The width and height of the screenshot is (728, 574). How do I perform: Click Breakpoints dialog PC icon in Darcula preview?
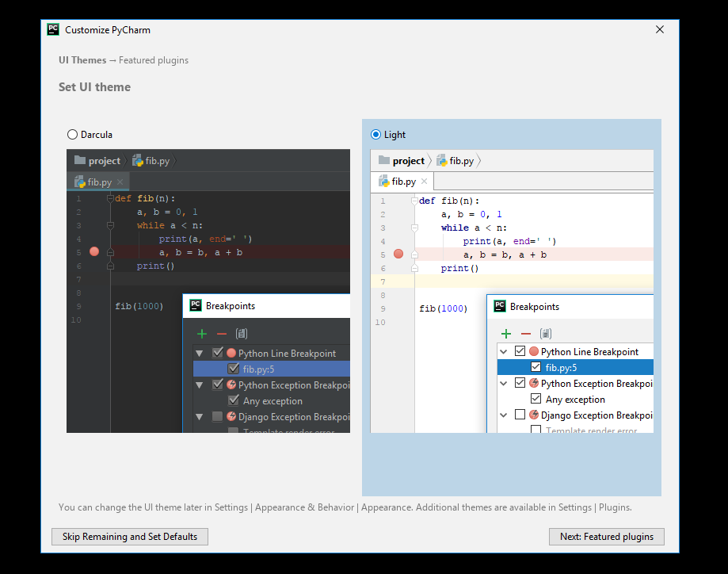[x=196, y=305]
